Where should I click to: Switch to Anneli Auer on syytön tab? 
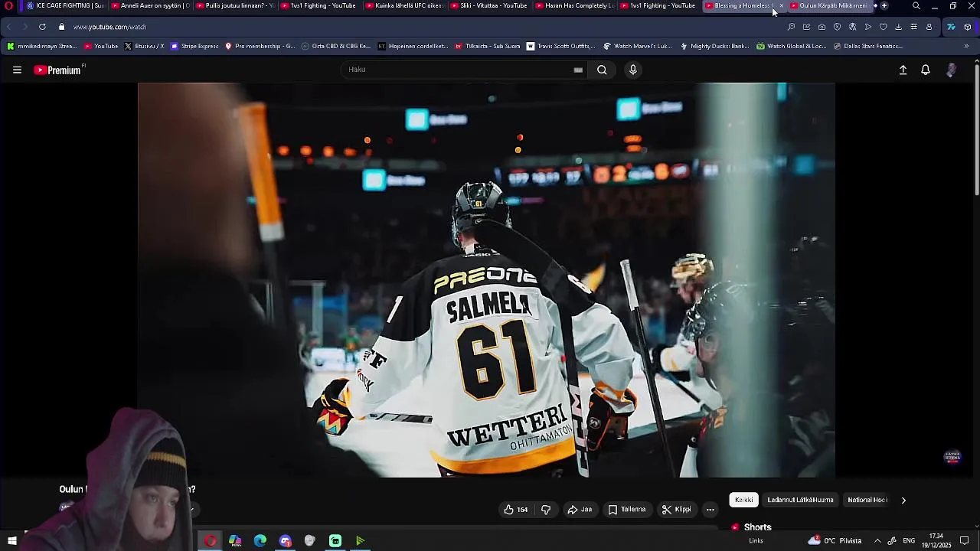click(x=149, y=5)
